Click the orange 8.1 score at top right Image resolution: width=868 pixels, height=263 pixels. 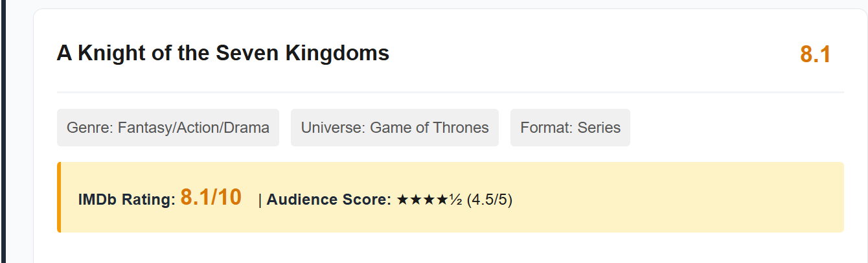pos(815,55)
